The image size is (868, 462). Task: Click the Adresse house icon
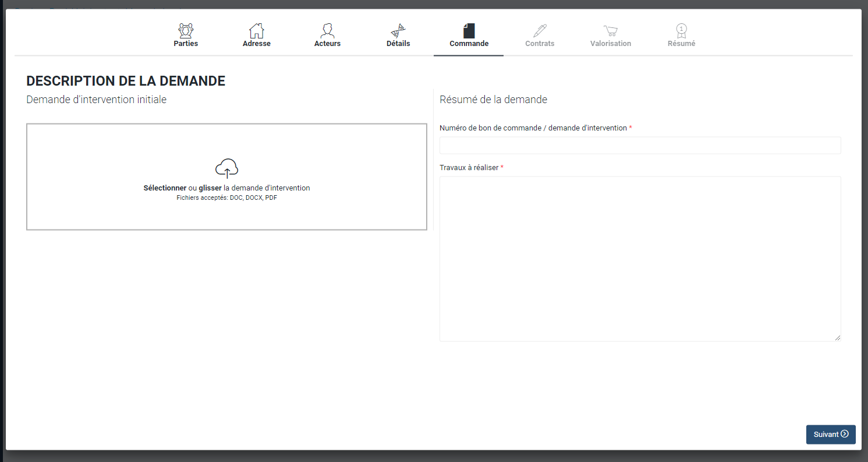256,30
